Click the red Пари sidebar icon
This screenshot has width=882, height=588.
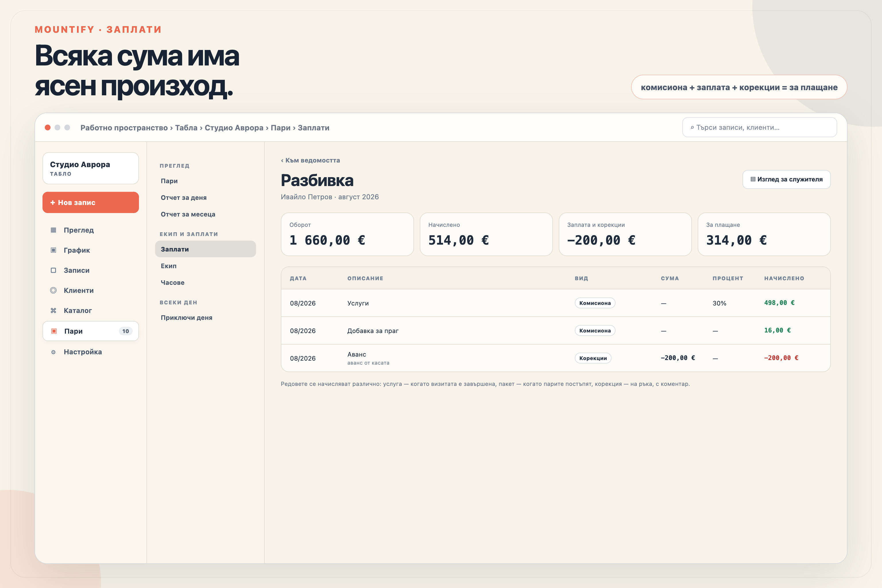tap(54, 331)
